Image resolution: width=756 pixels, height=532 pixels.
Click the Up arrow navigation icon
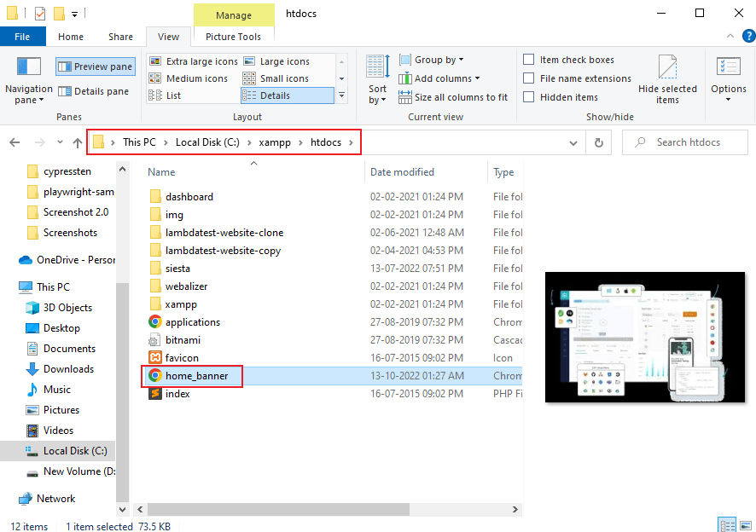pos(78,142)
